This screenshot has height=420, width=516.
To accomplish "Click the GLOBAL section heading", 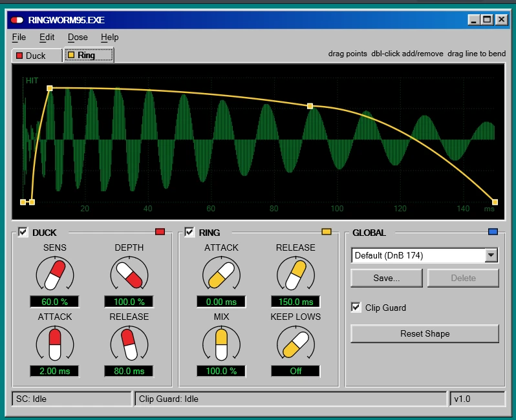I will tap(369, 233).
